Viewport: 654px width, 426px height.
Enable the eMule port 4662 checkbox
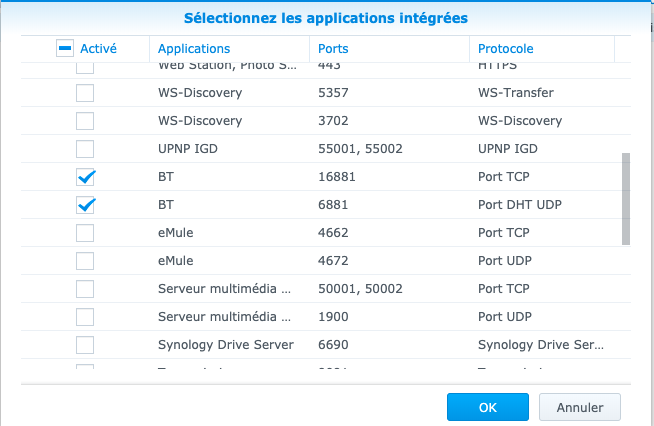86,233
